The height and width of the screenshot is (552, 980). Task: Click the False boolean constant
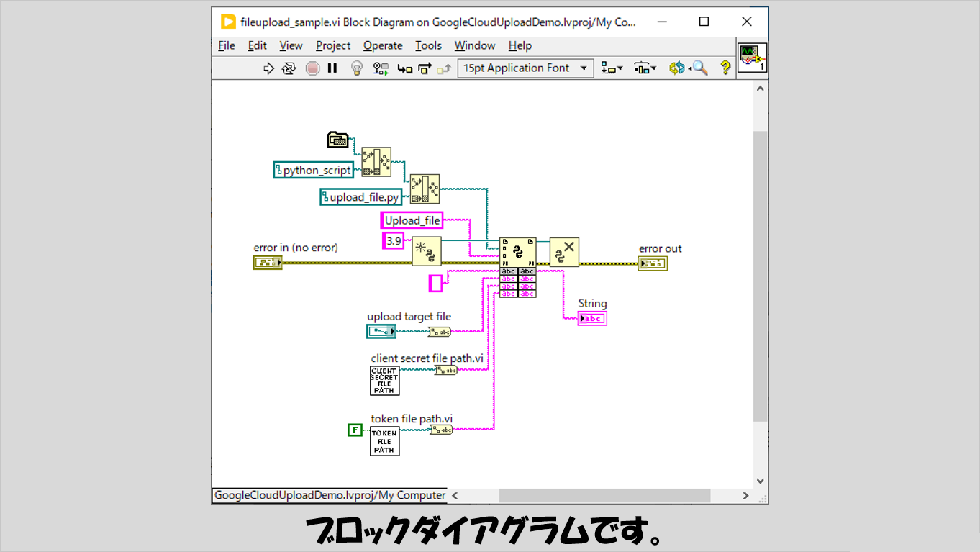[x=355, y=430]
